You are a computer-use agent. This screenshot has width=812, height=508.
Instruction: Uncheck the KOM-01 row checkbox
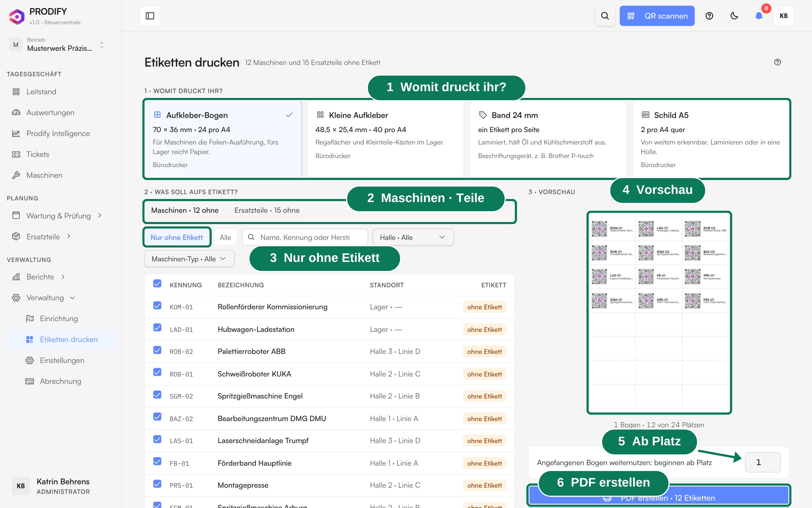tap(157, 305)
